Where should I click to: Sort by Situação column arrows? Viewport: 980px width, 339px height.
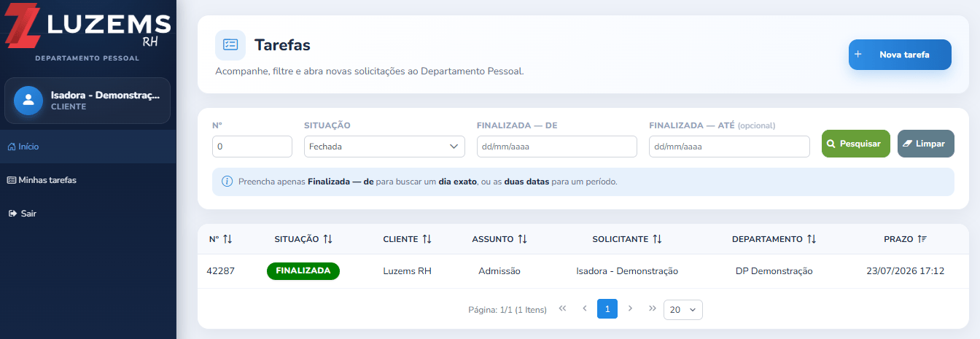[x=327, y=239]
